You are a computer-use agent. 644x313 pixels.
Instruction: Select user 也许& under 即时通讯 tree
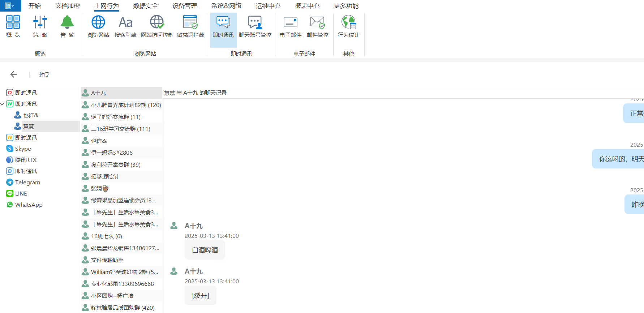pyautogui.click(x=31, y=115)
